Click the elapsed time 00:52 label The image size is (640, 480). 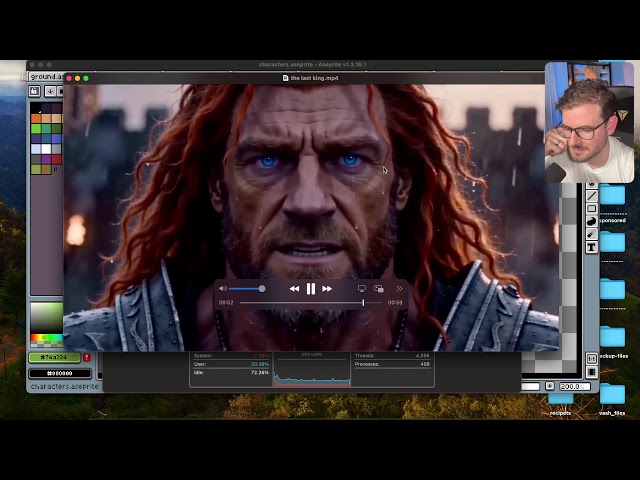[x=226, y=302]
